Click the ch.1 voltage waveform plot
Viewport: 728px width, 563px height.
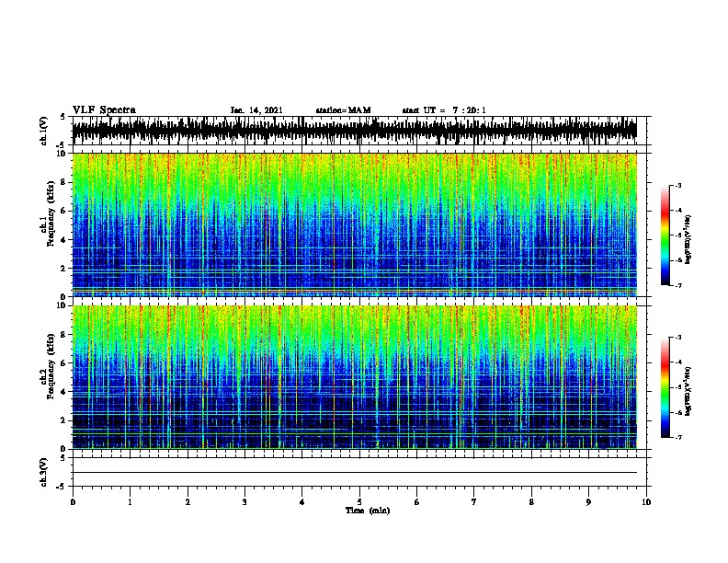pyautogui.click(x=355, y=131)
